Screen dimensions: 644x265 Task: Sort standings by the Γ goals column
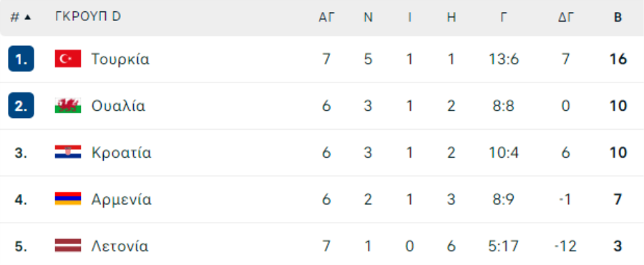point(504,17)
